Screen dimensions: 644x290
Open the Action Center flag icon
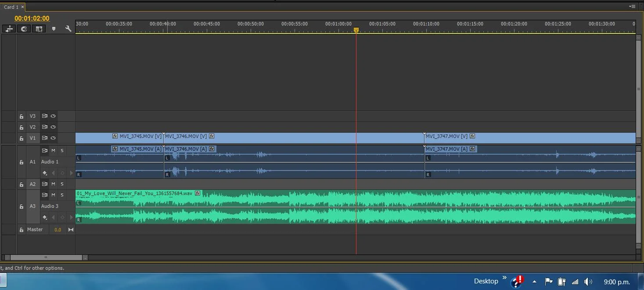(548, 282)
